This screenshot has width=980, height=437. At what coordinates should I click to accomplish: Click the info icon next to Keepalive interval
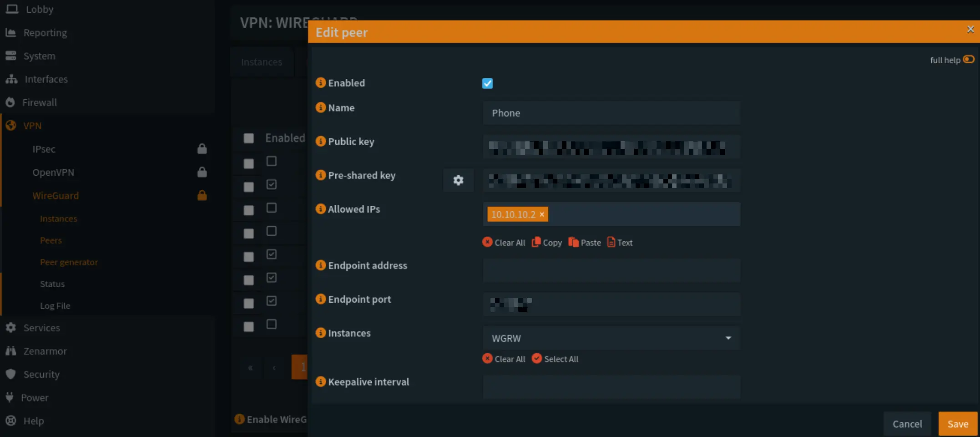click(321, 381)
